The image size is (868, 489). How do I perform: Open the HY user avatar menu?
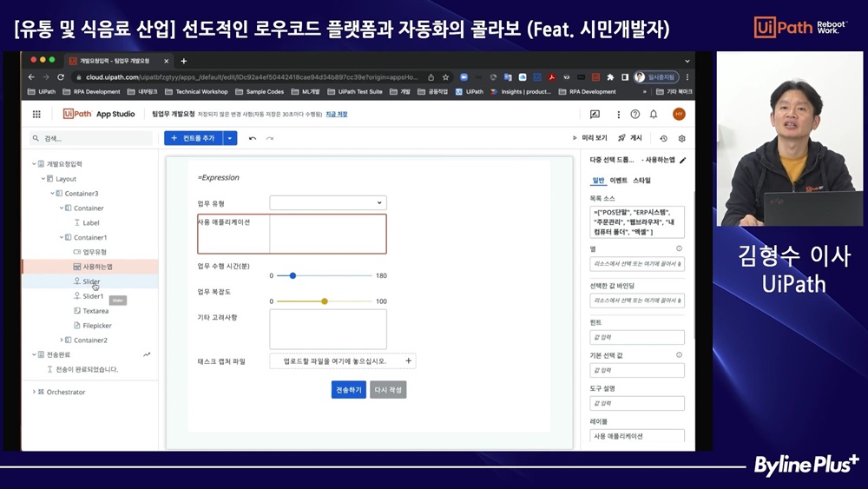pos(679,114)
